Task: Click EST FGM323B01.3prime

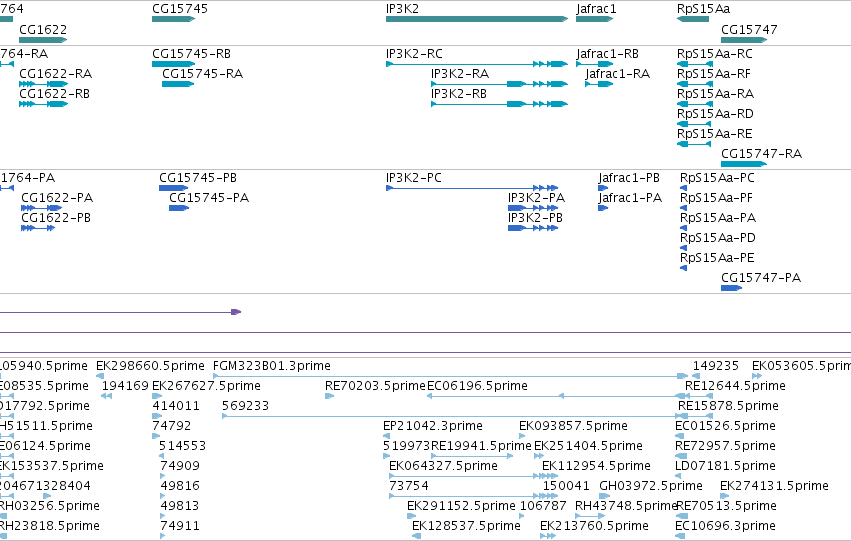Action: (x=272, y=366)
